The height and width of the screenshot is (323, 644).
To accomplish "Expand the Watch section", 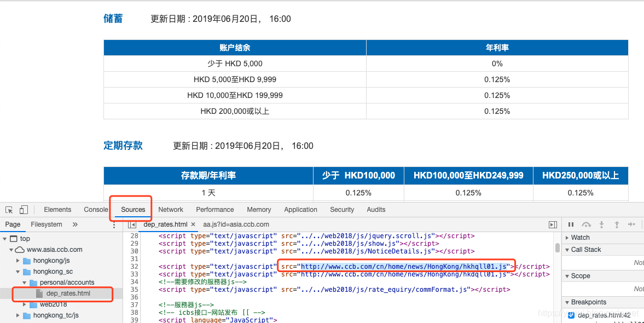I will pos(567,238).
